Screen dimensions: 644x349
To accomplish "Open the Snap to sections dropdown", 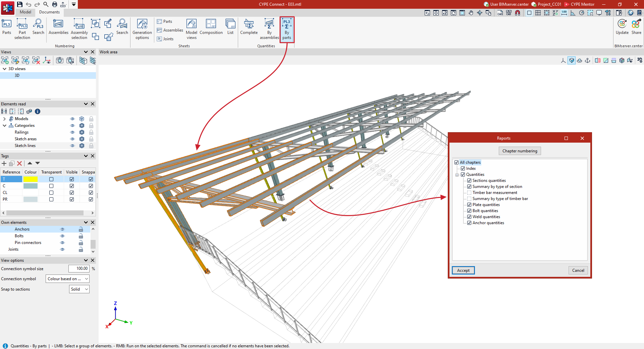I will pos(79,289).
